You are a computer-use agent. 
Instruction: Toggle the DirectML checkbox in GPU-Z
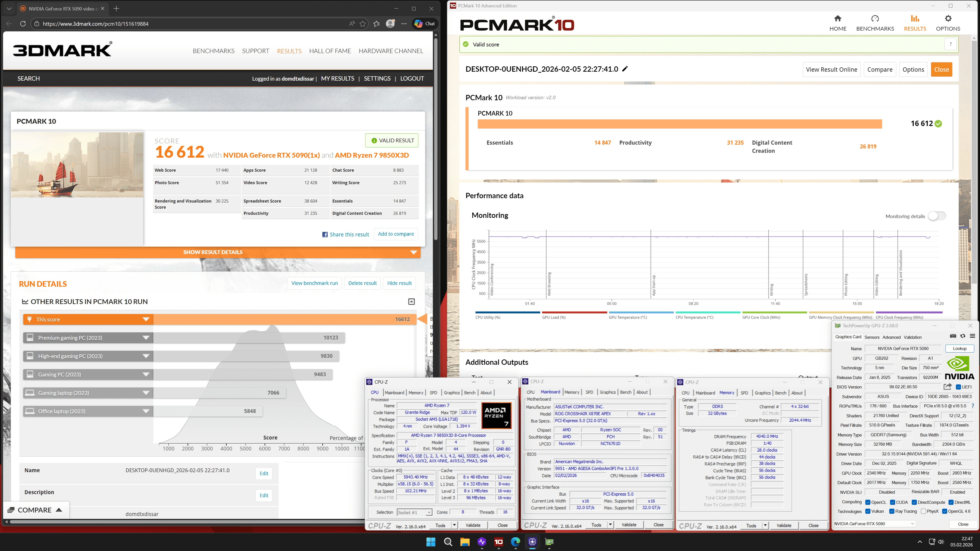[x=951, y=502]
